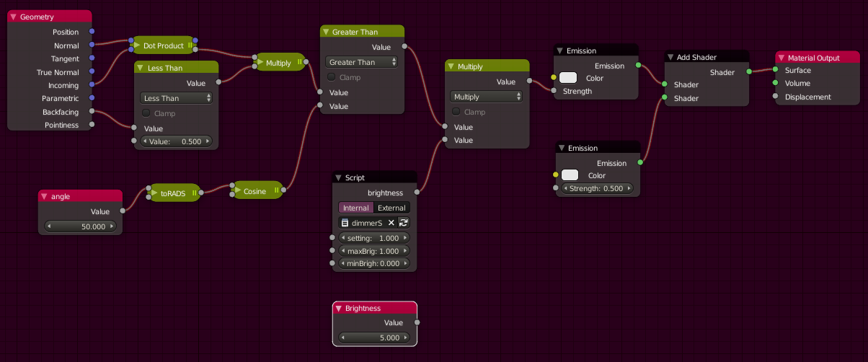868x362 pixels.
Task: Click the Normal output socket on Geometry
Action: [x=92, y=45]
